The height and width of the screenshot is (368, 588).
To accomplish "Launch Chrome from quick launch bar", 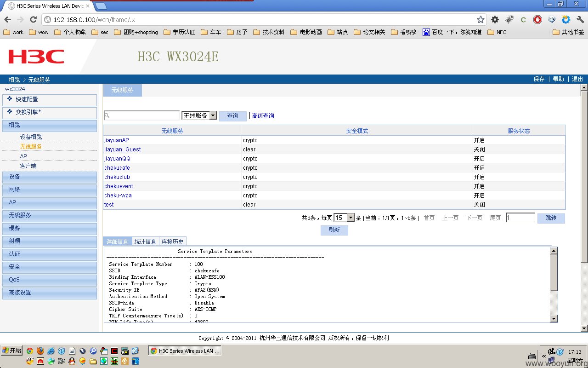I will click(30, 351).
